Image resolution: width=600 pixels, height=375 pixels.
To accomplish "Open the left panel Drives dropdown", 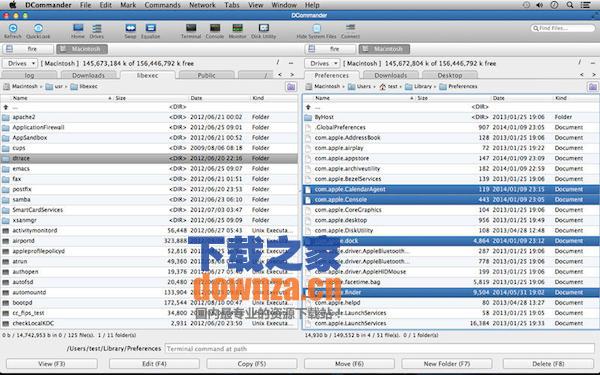I will pyautogui.click(x=20, y=64).
